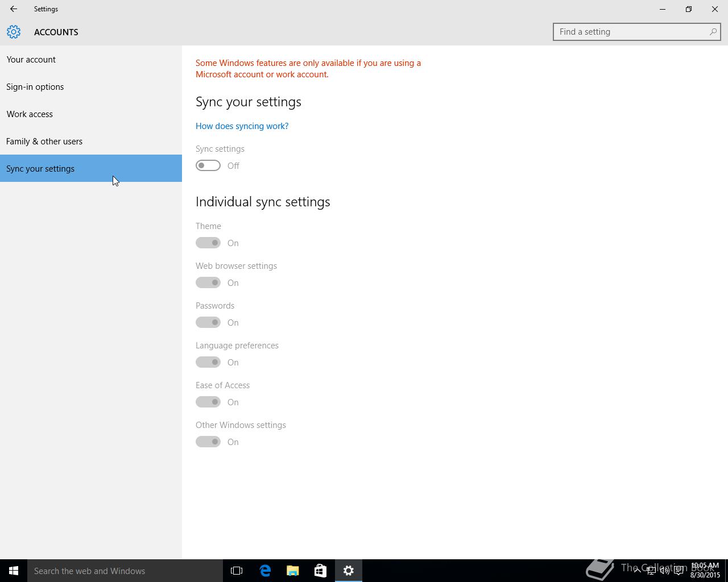This screenshot has height=582, width=728.
Task: Toggle the Sync settings switch
Action: (x=208, y=165)
